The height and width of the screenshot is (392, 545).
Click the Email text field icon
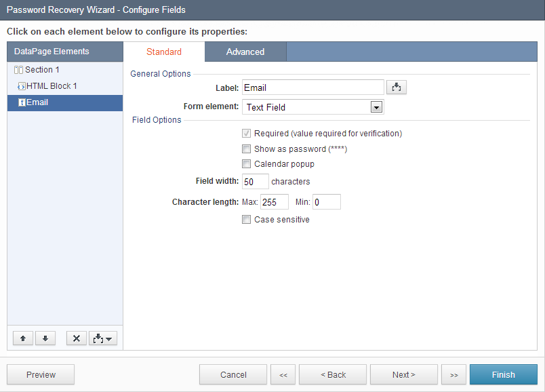pyautogui.click(x=22, y=102)
